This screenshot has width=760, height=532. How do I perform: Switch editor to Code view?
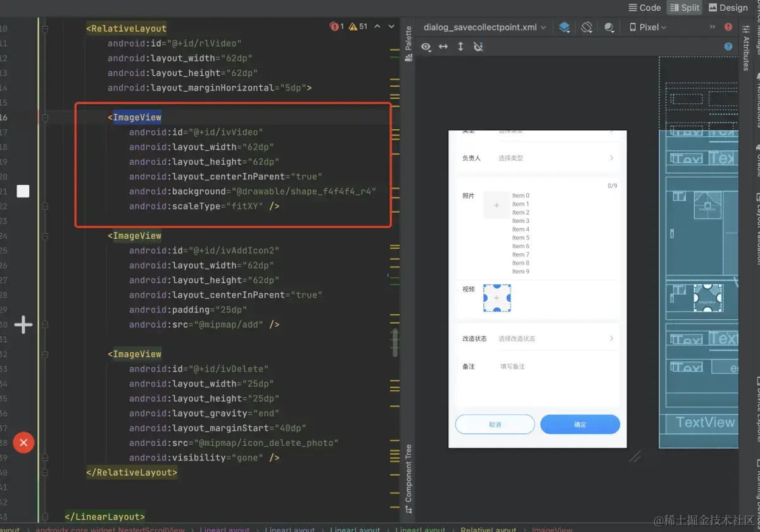point(644,8)
